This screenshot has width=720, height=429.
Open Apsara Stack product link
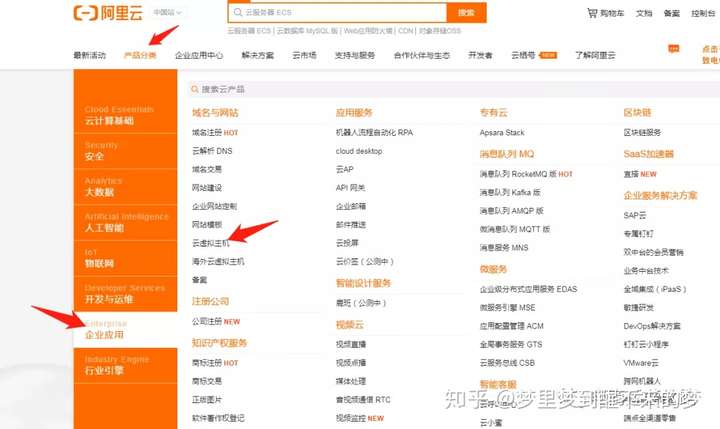(x=502, y=133)
